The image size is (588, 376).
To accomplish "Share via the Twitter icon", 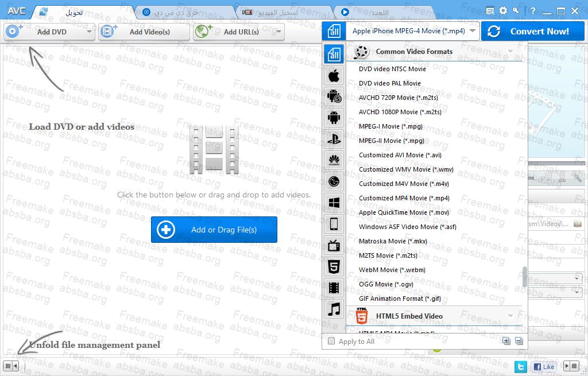I will [520, 366].
